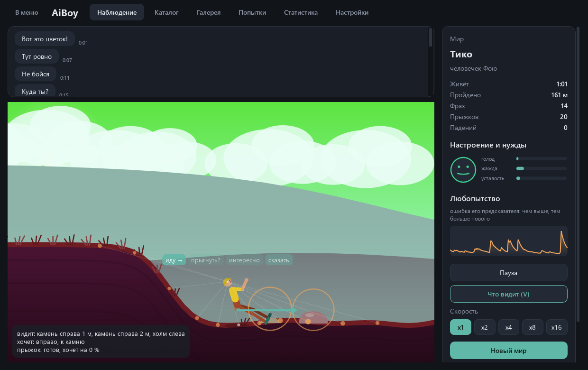The image size is (588, 370).
Task: Click the Прыжков value 20
Action: pyautogui.click(x=563, y=117)
